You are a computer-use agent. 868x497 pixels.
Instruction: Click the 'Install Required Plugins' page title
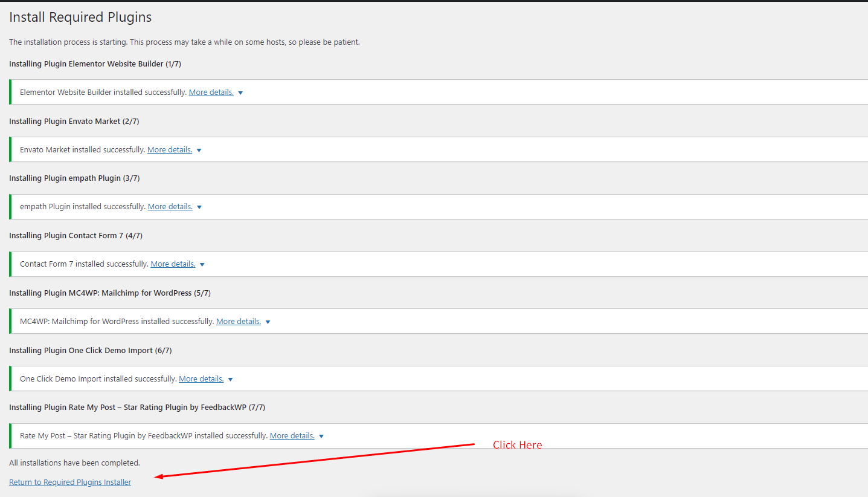(x=80, y=18)
